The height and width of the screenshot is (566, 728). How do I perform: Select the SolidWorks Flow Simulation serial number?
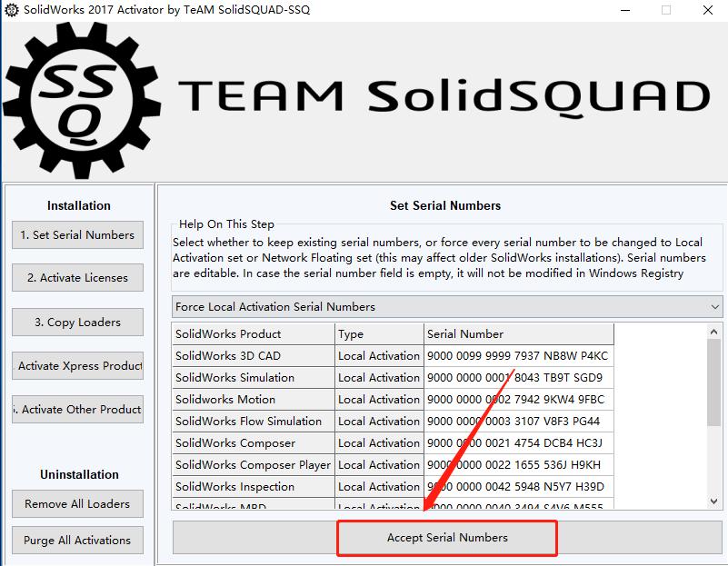tap(517, 421)
